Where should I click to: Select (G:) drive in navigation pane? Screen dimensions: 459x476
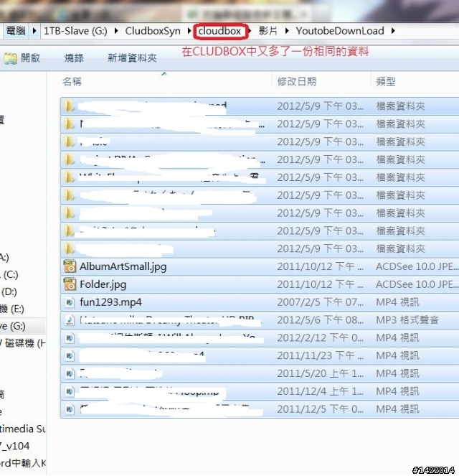(13, 327)
